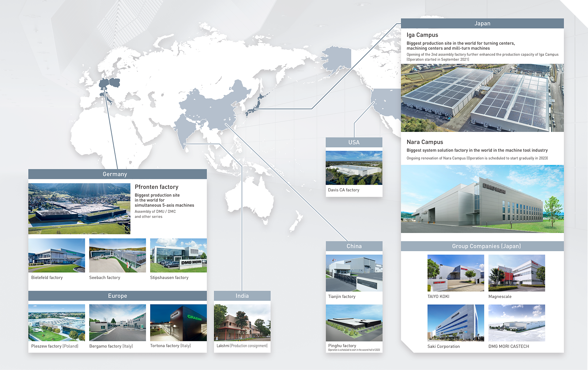Open the Pinghu factory rendering
Viewport: 588px width, 370px height.
[x=354, y=323]
